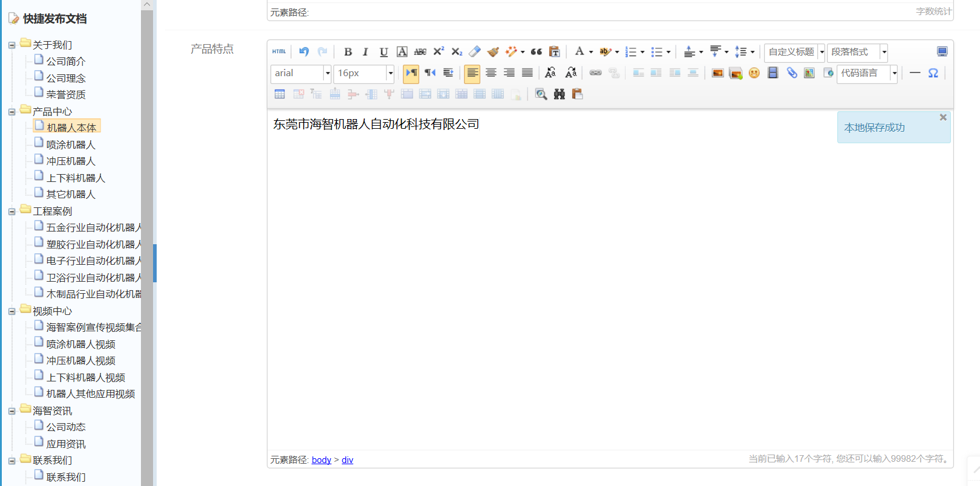Screen dimensions: 980x486
Task: Open 喷涂机器人 document
Action: click(71, 144)
